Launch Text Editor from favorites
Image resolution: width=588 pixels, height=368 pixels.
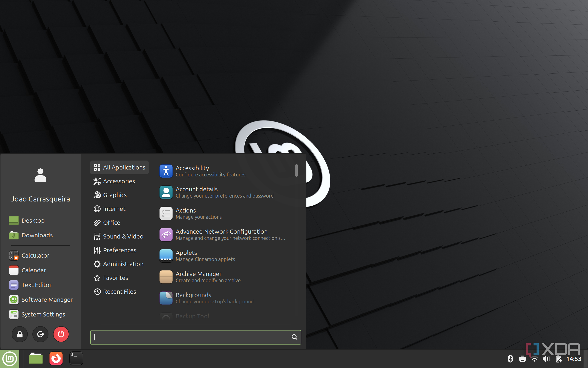30,285
